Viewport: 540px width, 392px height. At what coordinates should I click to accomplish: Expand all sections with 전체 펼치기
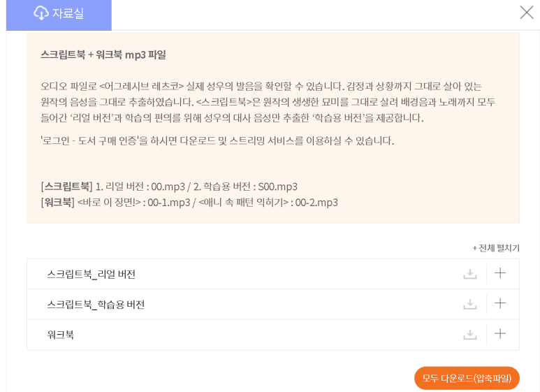click(496, 248)
